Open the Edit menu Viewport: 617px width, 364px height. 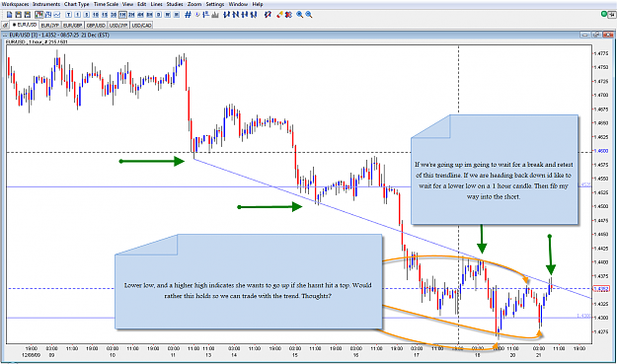(142, 4)
